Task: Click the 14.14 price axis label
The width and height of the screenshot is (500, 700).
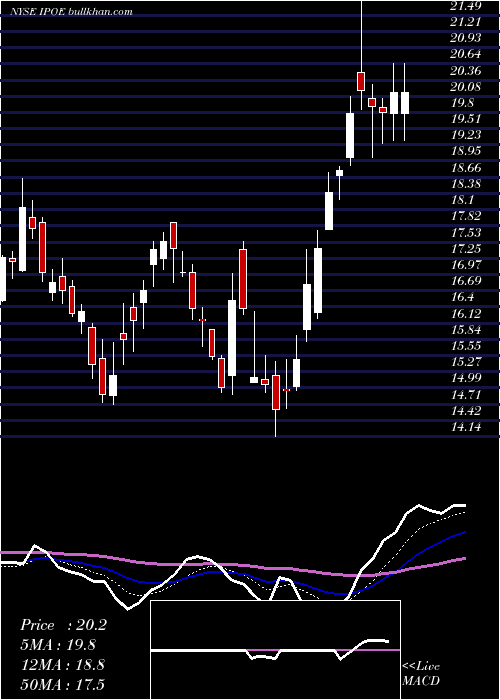Action: [466, 426]
